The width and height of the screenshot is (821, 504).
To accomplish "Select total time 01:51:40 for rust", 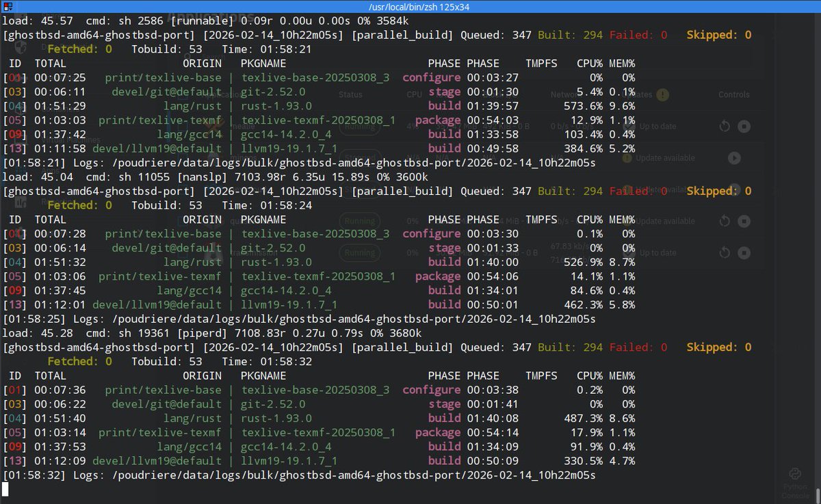I will 60,419.
